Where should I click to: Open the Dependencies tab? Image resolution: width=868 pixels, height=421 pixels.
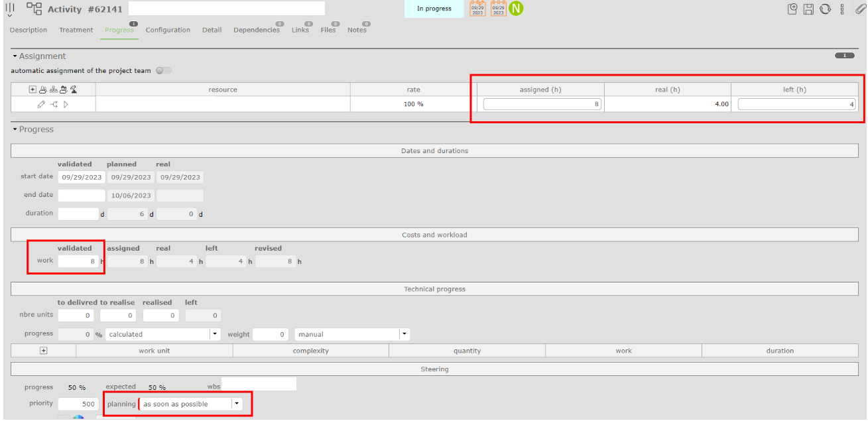(x=256, y=30)
